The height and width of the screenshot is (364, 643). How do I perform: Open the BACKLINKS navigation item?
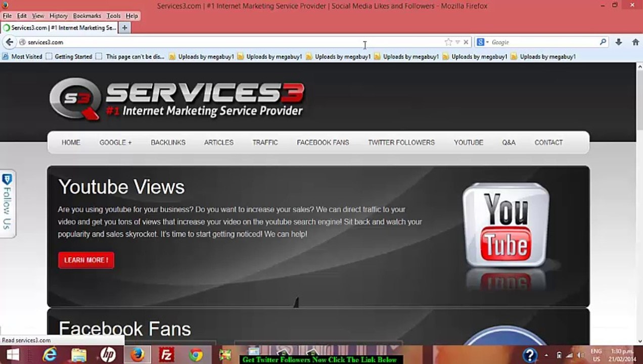tap(168, 143)
